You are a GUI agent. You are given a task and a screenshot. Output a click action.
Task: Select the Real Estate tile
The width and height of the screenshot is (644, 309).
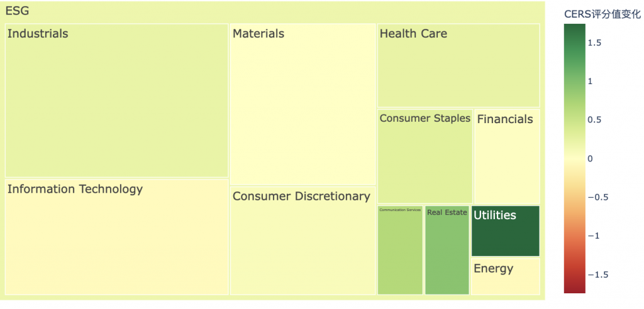pyautogui.click(x=447, y=250)
